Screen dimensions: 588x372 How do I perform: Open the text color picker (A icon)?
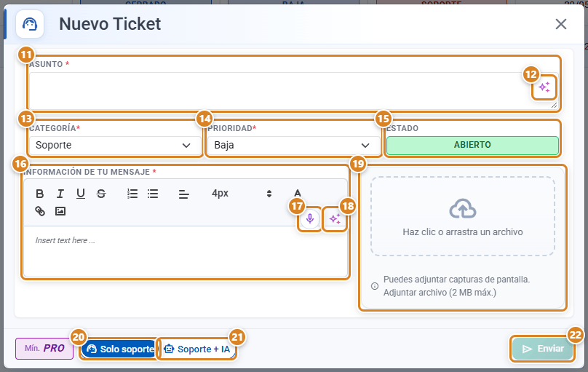298,194
